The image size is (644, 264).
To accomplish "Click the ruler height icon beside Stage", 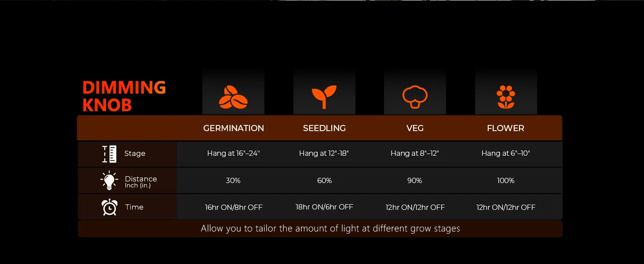I will [110, 154].
